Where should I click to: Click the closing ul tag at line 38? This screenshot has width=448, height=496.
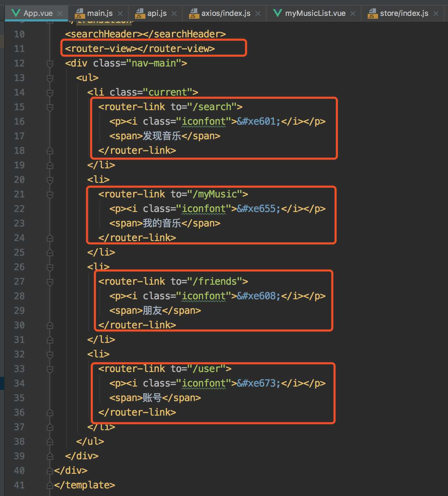point(90,441)
